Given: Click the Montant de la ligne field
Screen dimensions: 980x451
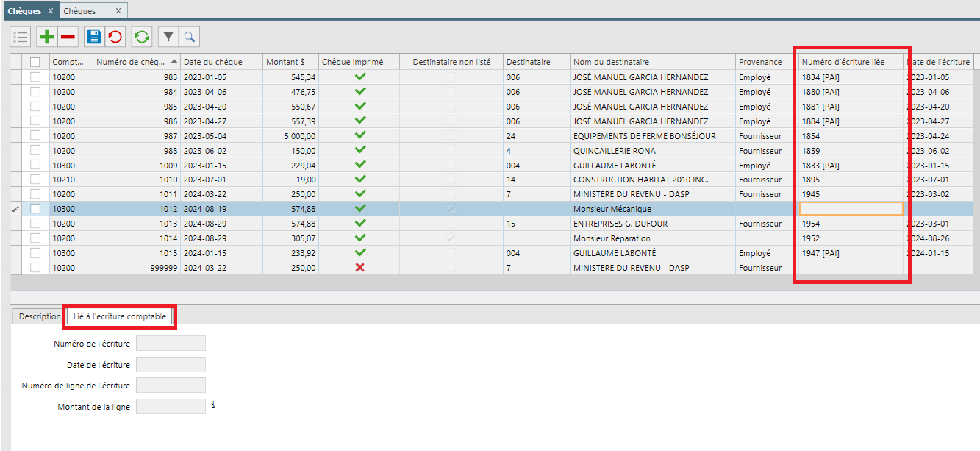Looking at the screenshot, I should point(171,407).
